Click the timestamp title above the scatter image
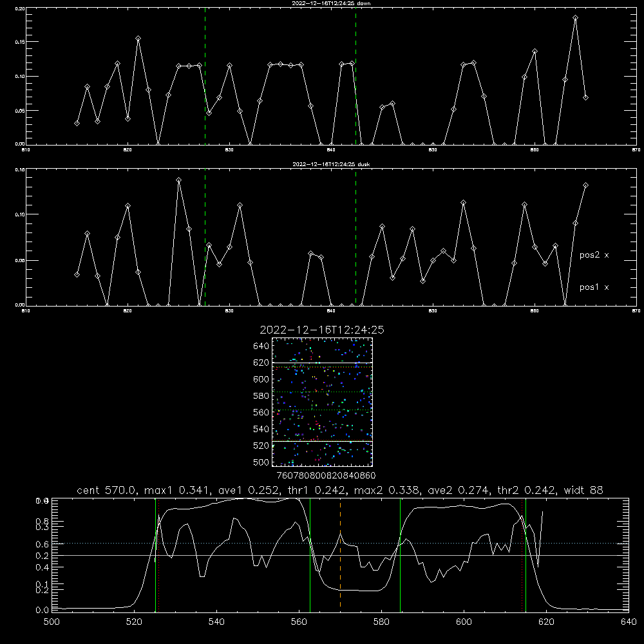Viewport: 644px width, 644px height. 322,330
